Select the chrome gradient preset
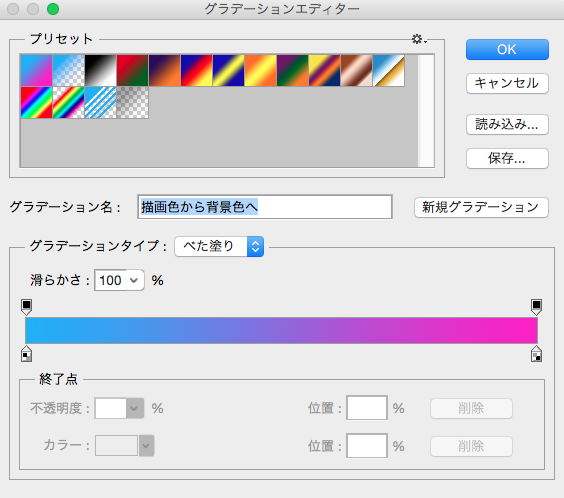Viewport: 564px width, 498px height. click(x=388, y=70)
